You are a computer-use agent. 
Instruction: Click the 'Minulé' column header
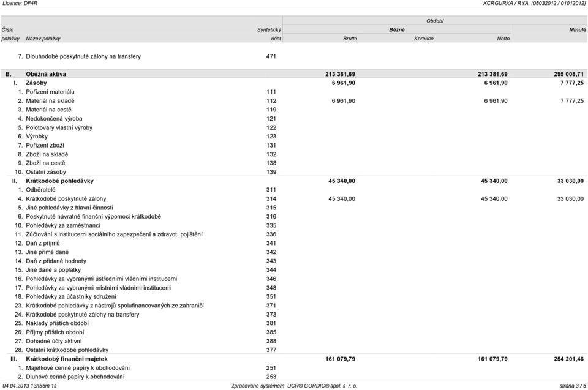[x=578, y=29]
